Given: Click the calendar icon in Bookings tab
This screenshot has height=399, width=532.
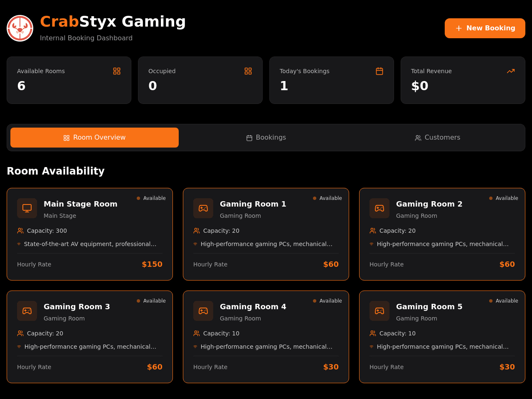Looking at the screenshot, I should click(x=249, y=138).
